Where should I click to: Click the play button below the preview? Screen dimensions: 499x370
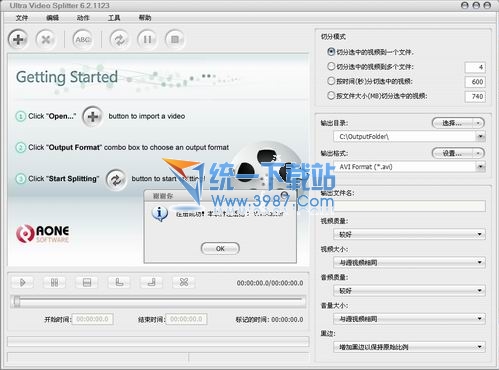click(x=22, y=283)
